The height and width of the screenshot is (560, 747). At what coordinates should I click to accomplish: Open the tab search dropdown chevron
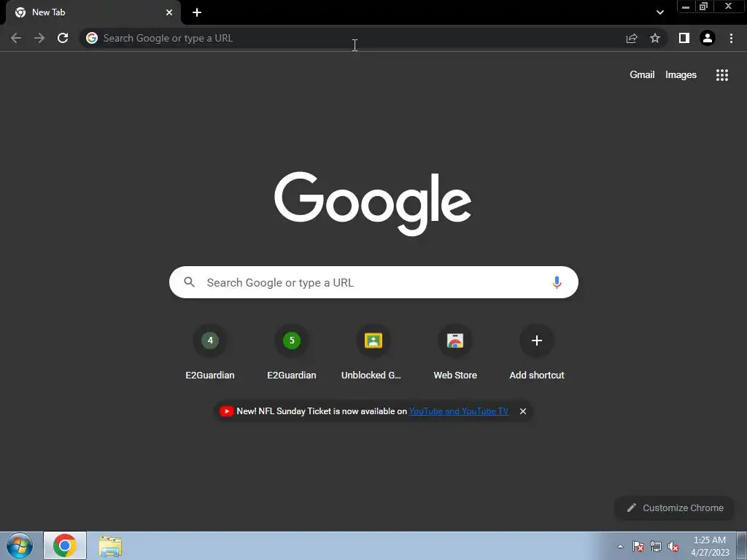coord(659,12)
